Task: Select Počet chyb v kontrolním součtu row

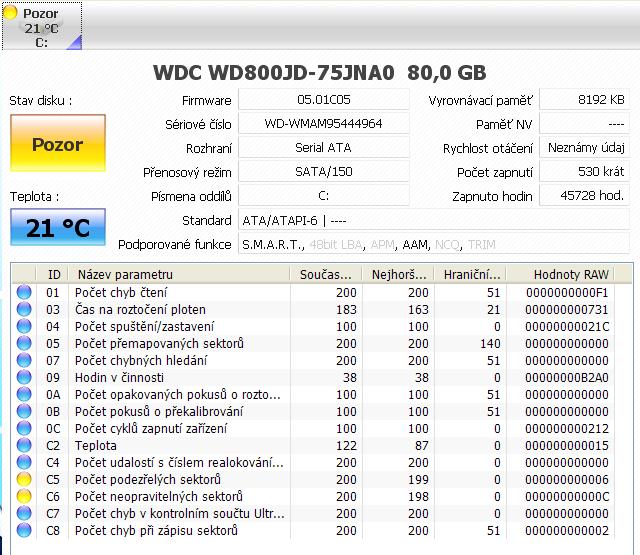Action: click(x=313, y=513)
